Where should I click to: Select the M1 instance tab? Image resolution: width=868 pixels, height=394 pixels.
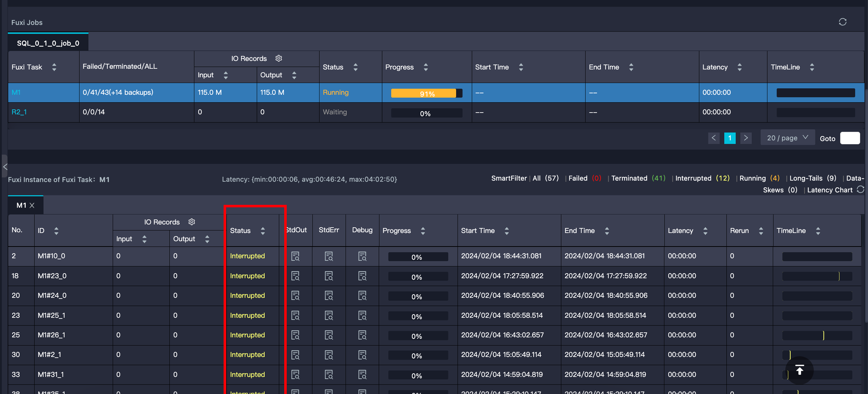pos(21,205)
